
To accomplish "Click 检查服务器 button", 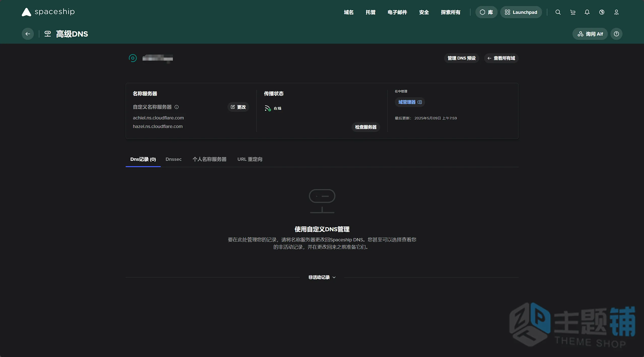I will [x=366, y=127].
